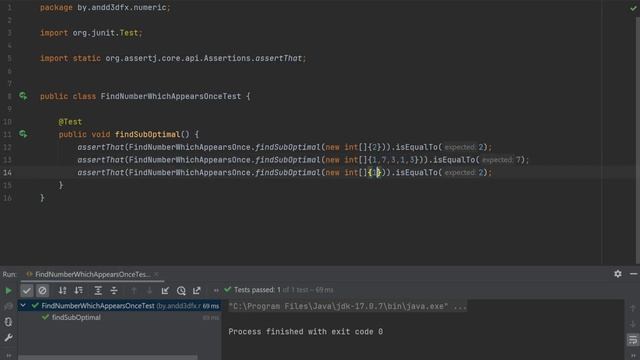The width and height of the screenshot is (640, 360).
Task: Click the package by.andd3dfx.numeric statement
Action: [x=105, y=8]
